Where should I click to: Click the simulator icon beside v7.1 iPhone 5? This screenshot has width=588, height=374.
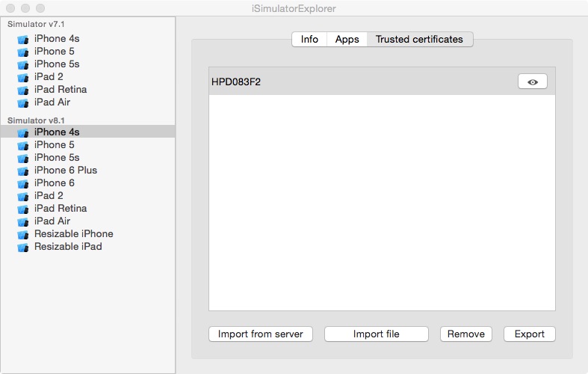23,52
